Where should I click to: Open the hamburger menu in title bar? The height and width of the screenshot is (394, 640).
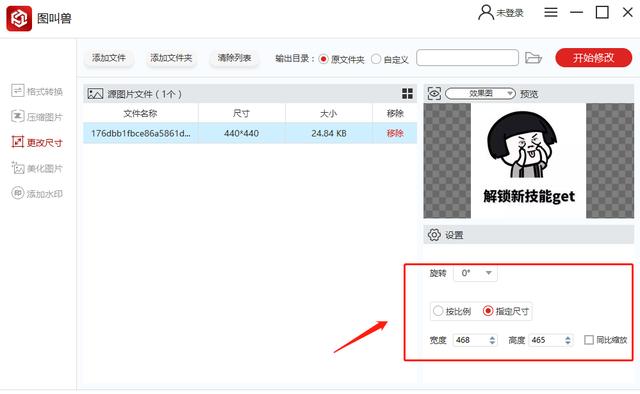[x=551, y=12]
